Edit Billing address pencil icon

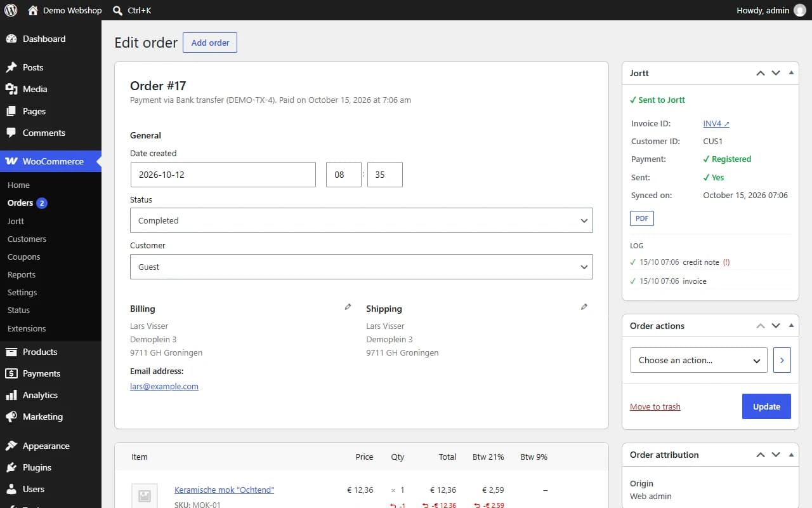tap(348, 307)
